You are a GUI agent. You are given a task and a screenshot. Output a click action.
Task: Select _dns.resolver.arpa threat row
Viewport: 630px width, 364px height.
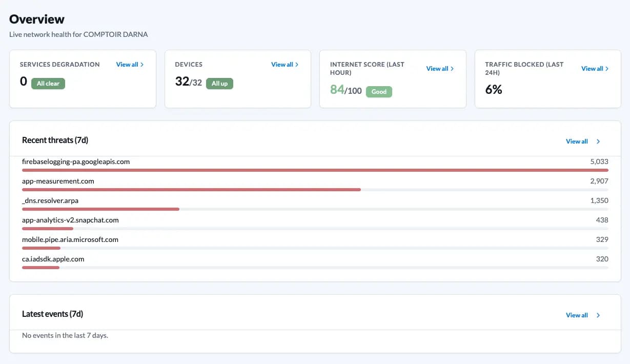pos(315,204)
